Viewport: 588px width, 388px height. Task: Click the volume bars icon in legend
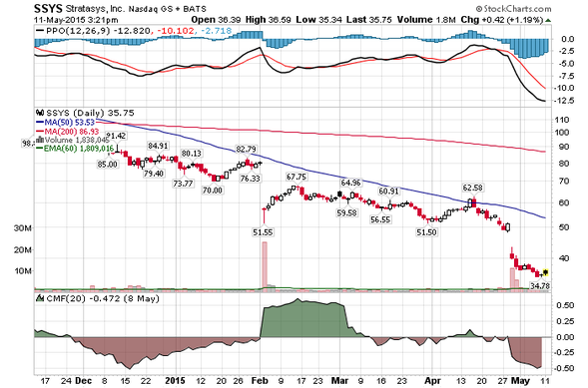pos(40,140)
